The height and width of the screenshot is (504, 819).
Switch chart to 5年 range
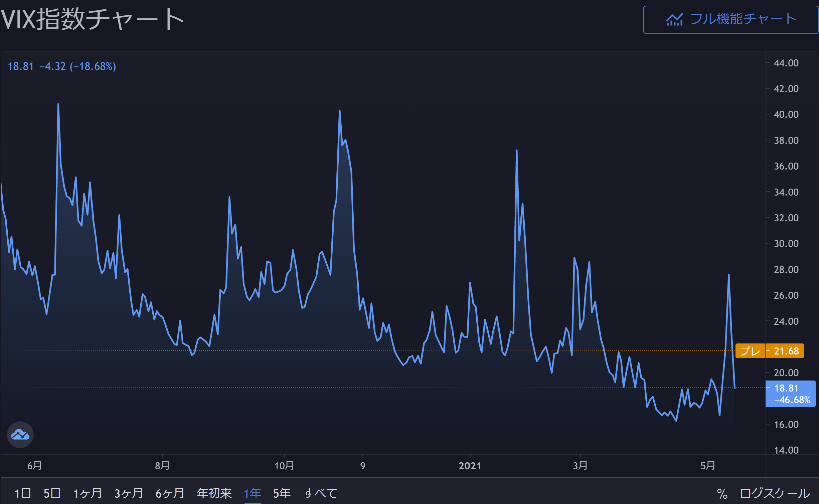tap(282, 493)
